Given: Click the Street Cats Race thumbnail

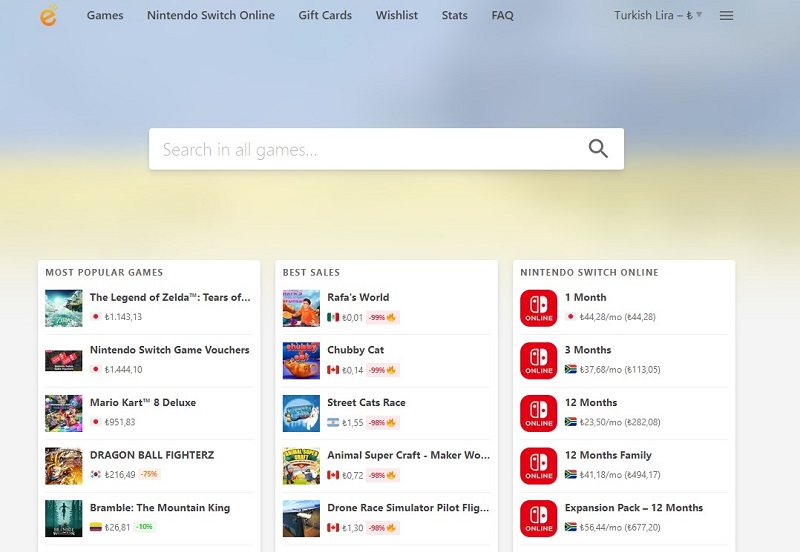Looking at the screenshot, I should click(x=302, y=413).
